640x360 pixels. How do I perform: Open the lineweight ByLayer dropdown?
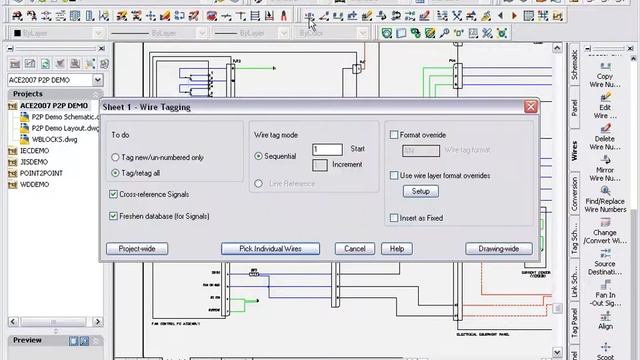pos(284,33)
